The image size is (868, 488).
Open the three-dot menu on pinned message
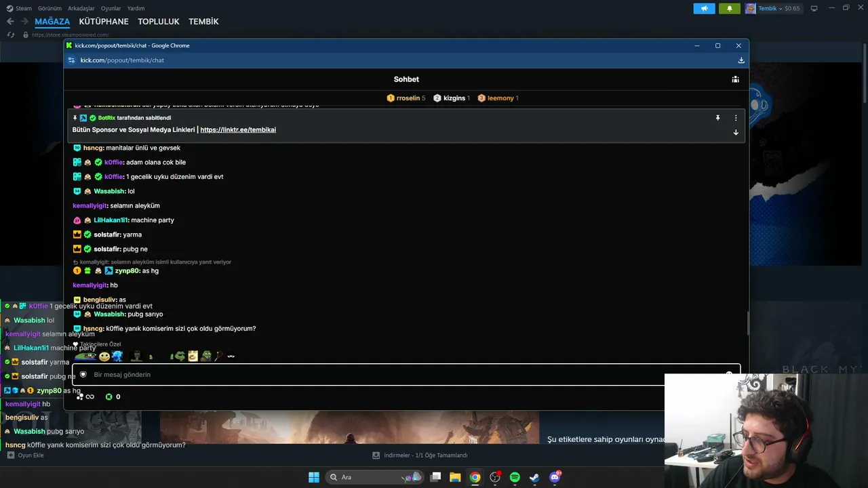pos(736,118)
